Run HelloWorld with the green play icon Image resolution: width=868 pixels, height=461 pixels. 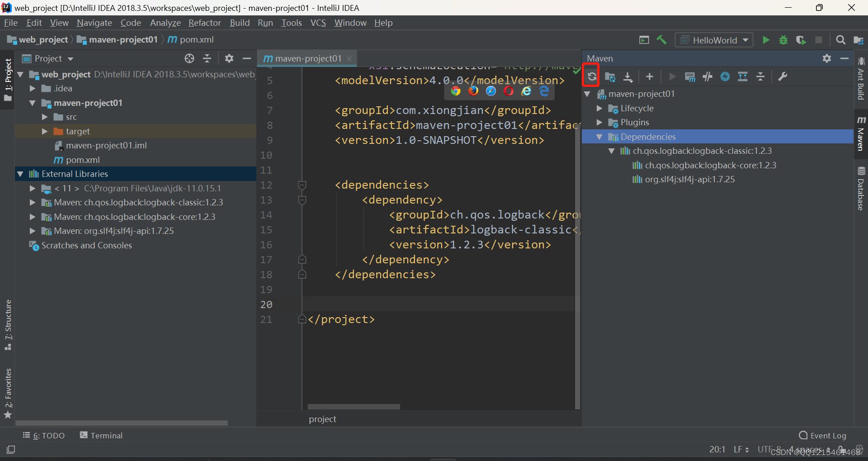pyautogui.click(x=766, y=40)
